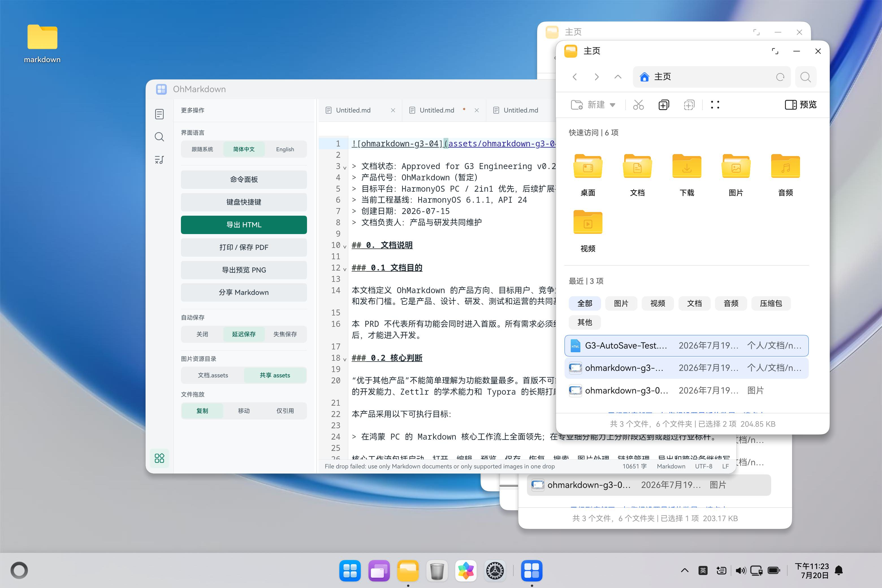Open file manager search magnifier
Screen dimensions: 882x588
[805, 77]
